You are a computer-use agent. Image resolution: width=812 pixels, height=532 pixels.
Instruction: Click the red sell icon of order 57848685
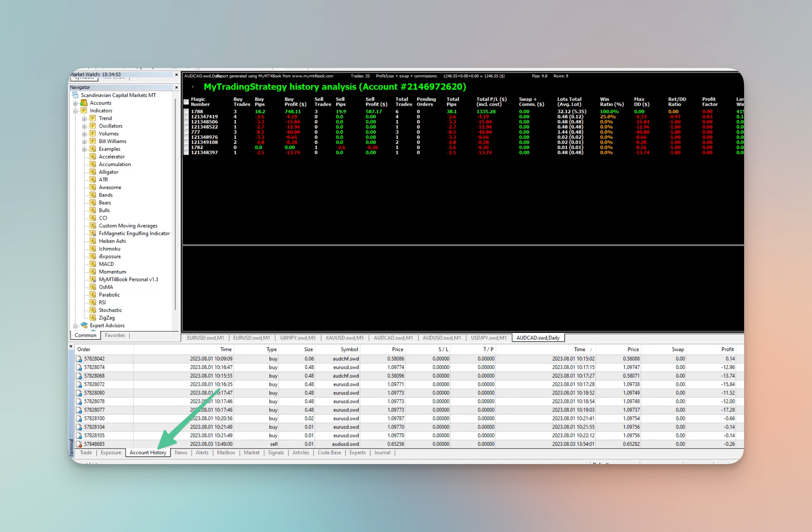tap(79, 444)
